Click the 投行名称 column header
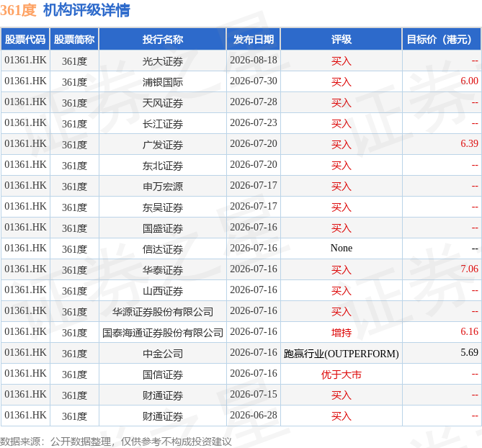482x448 pixels. pyautogui.click(x=163, y=40)
